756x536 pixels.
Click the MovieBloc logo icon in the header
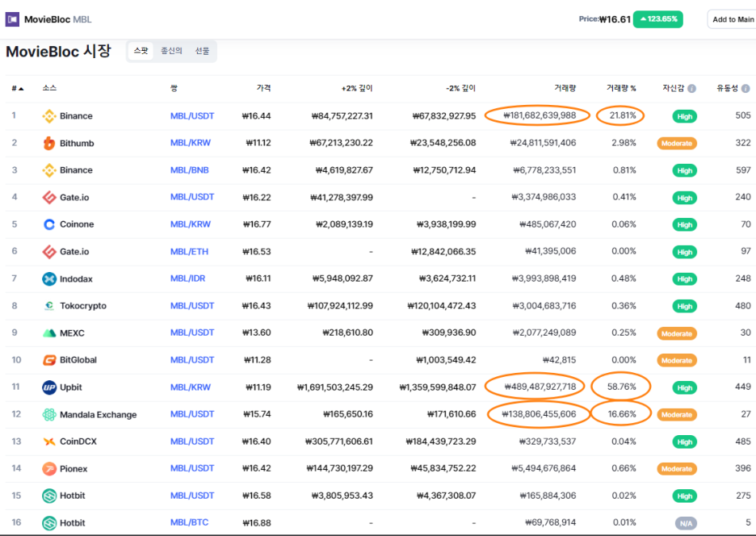pos(12,19)
